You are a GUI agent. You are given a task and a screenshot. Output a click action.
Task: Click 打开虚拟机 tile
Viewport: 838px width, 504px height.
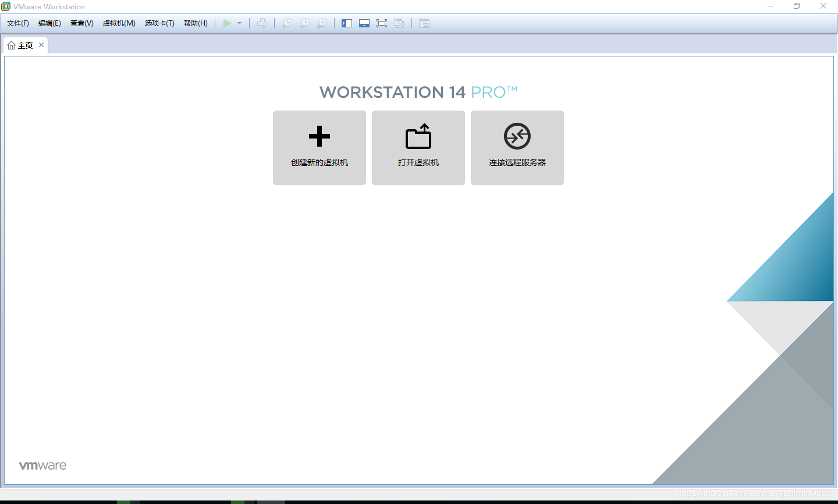pos(418,148)
